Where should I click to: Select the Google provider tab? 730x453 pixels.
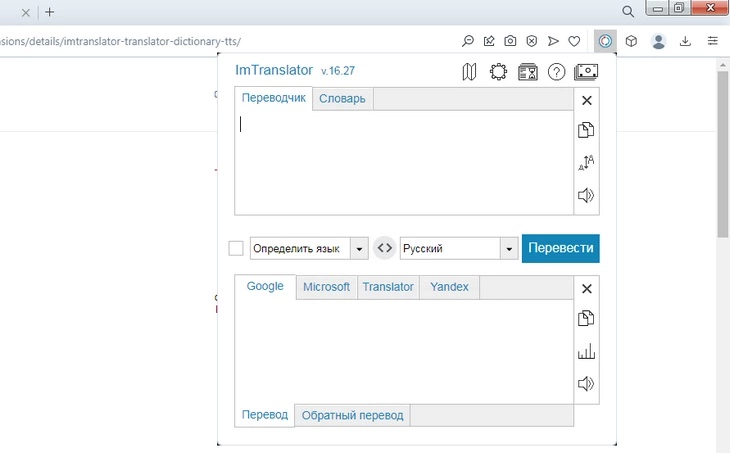point(265,286)
